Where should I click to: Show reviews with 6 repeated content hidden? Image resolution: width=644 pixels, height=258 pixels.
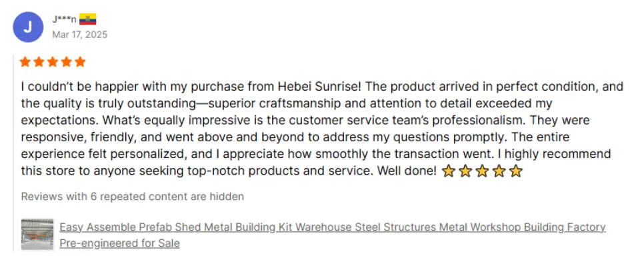pyautogui.click(x=132, y=197)
